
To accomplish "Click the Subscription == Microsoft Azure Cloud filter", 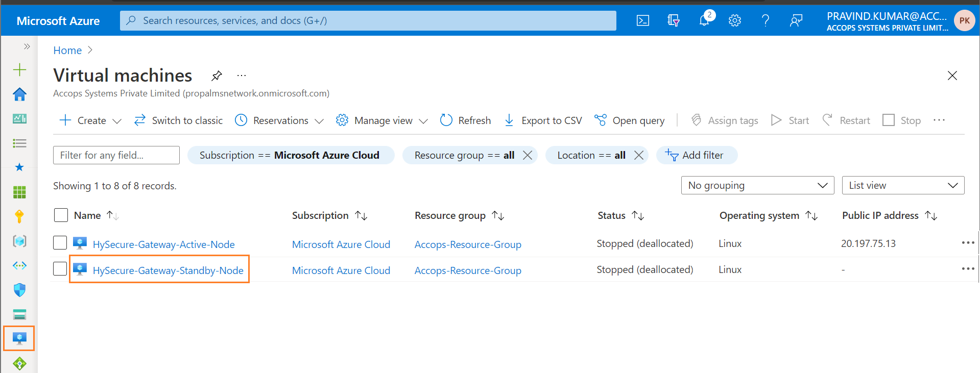I will (x=291, y=155).
